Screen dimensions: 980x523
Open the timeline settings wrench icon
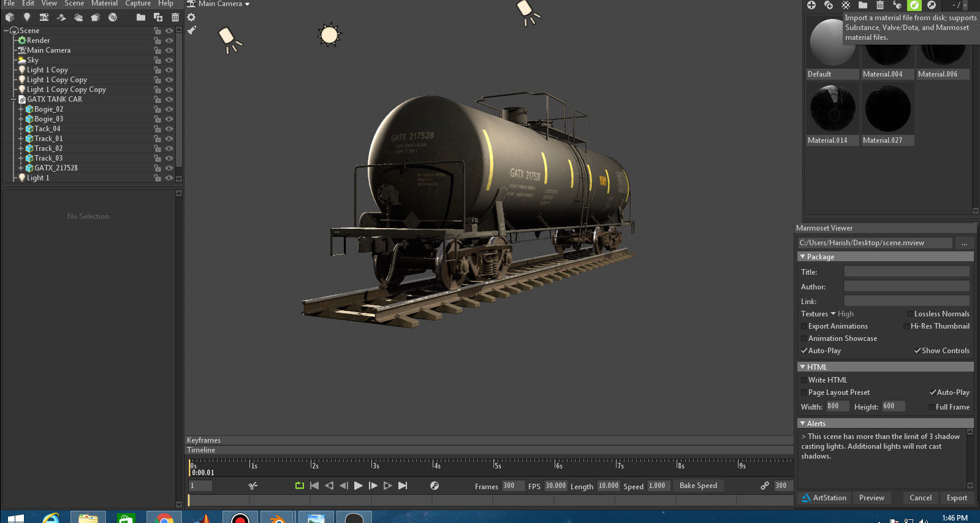(x=435, y=486)
